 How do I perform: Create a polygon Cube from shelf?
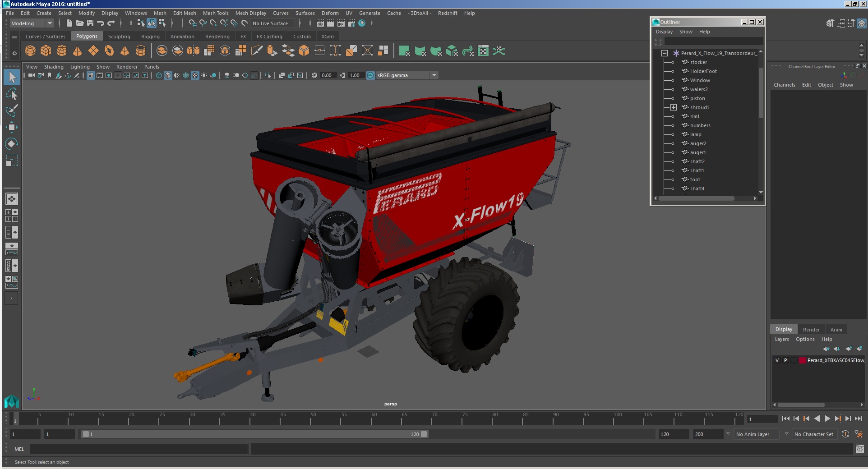coord(46,51)
